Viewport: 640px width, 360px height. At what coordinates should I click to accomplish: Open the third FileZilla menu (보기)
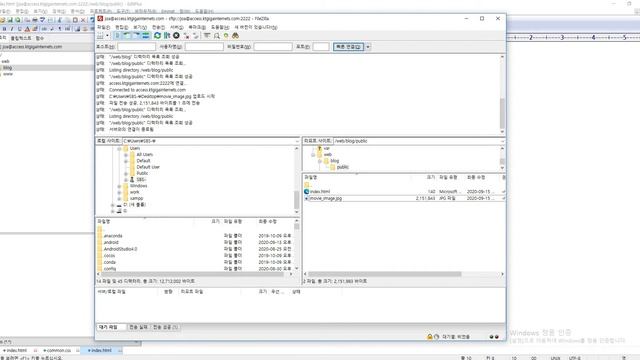pos(140,27)
